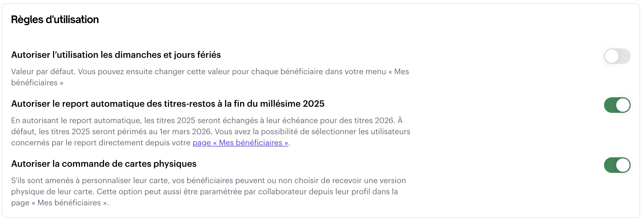The height and width of the screenshot is (224, 644).
Task: Click the "Valeur par défaut" description text
Action: [43, 72]
